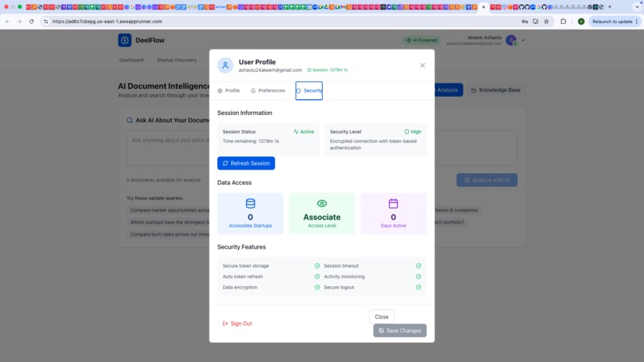
Task: Click the browser forward arrow
Action: (x=19, y=22)
